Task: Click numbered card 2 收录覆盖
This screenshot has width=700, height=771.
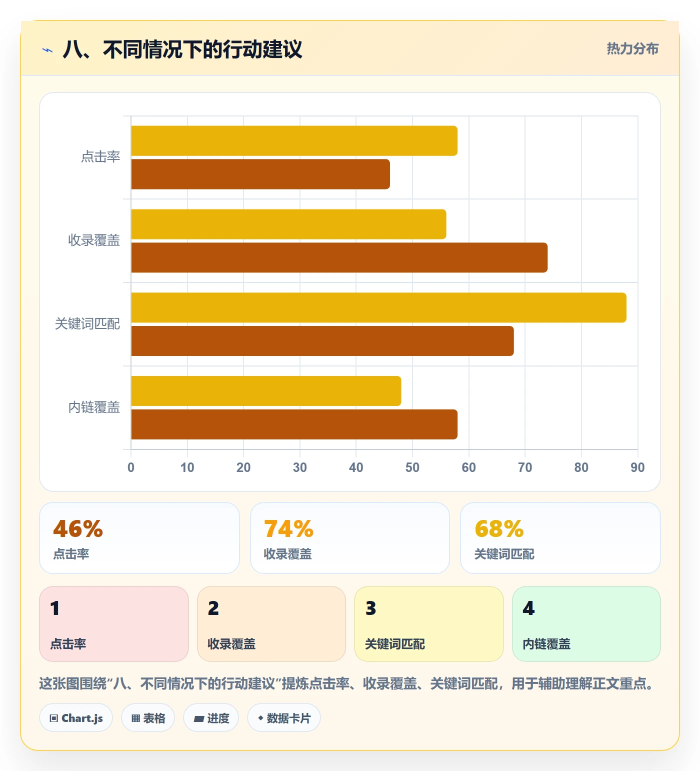Action: (x=271, y=624)
